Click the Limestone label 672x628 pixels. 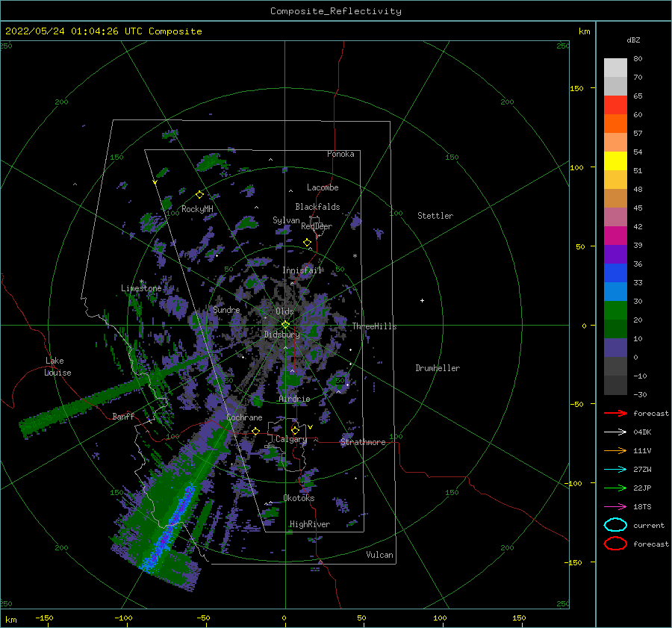(x=141, y=288)
